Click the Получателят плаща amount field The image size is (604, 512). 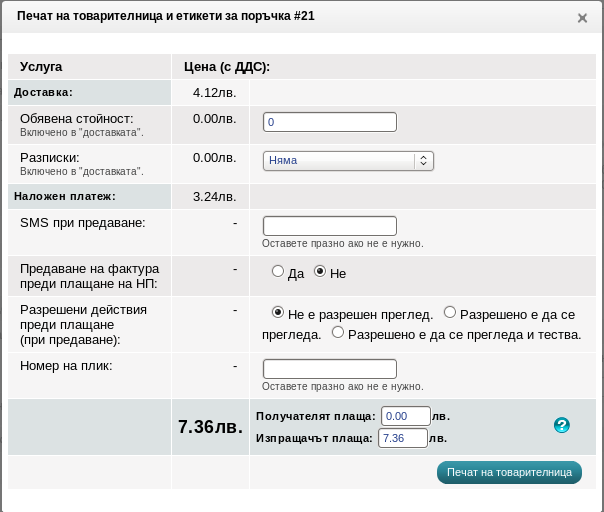pyautogui.click(x=405, y=416)
